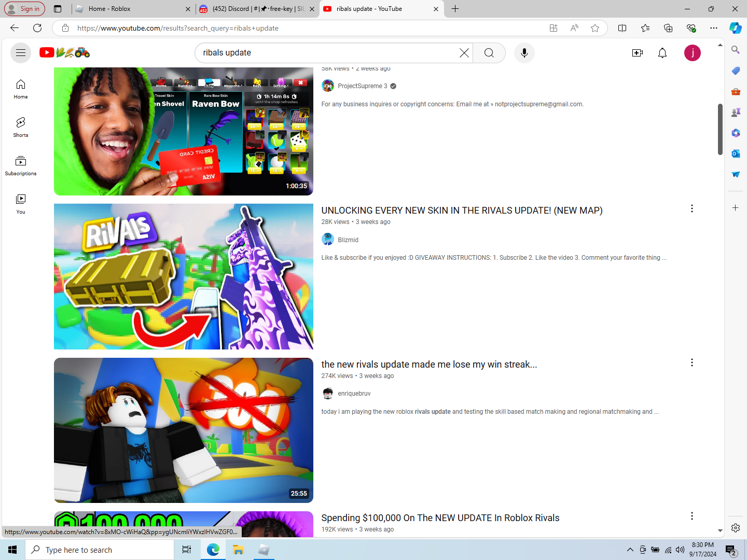The width and height of the screenshot is (747, 560).
Task: Open Task View on the taskbar
Action: (x=187, y=550)
